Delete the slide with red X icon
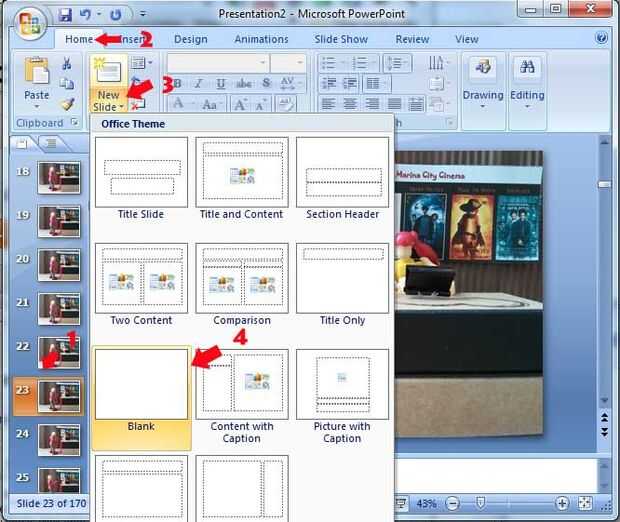This screenshot has height=522, width=620. (x=138, y=105)
